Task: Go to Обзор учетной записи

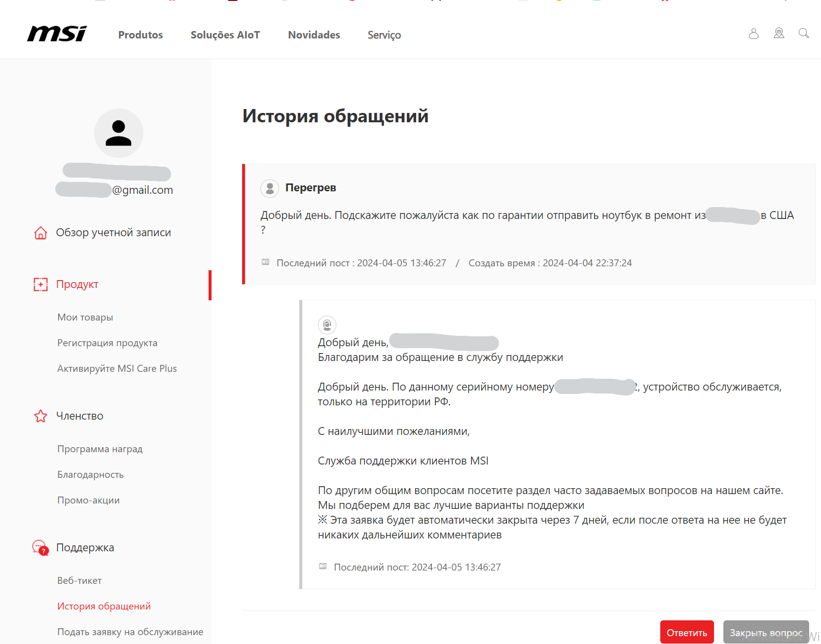Action: pos(113,233)
